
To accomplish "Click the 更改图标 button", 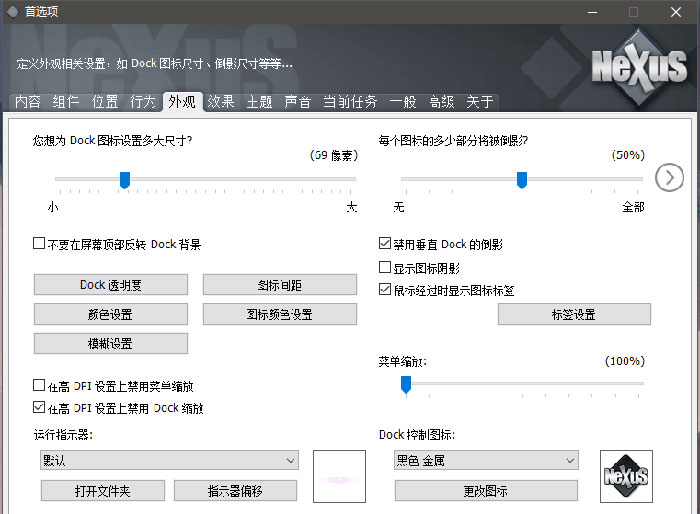I will point(486,491).
